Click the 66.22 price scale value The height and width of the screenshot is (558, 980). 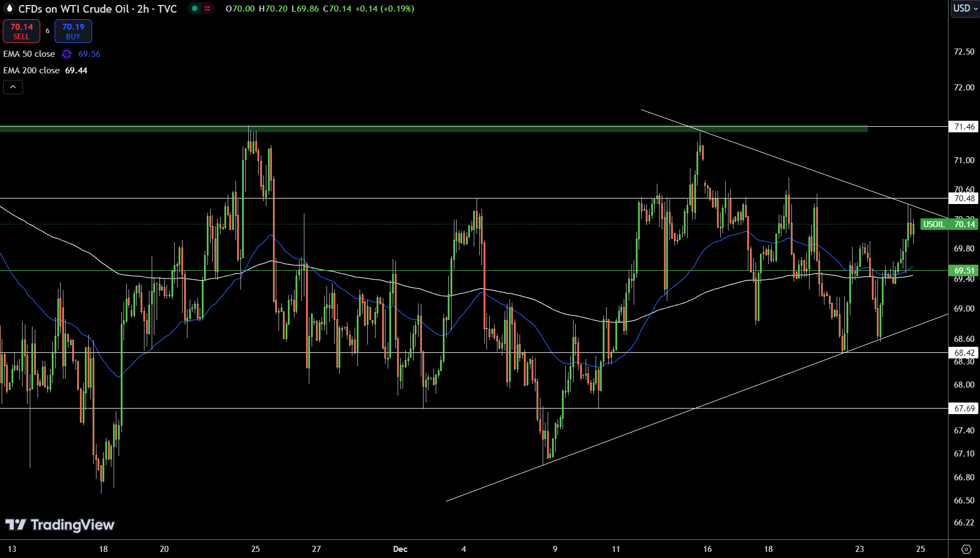pos(964,523)
